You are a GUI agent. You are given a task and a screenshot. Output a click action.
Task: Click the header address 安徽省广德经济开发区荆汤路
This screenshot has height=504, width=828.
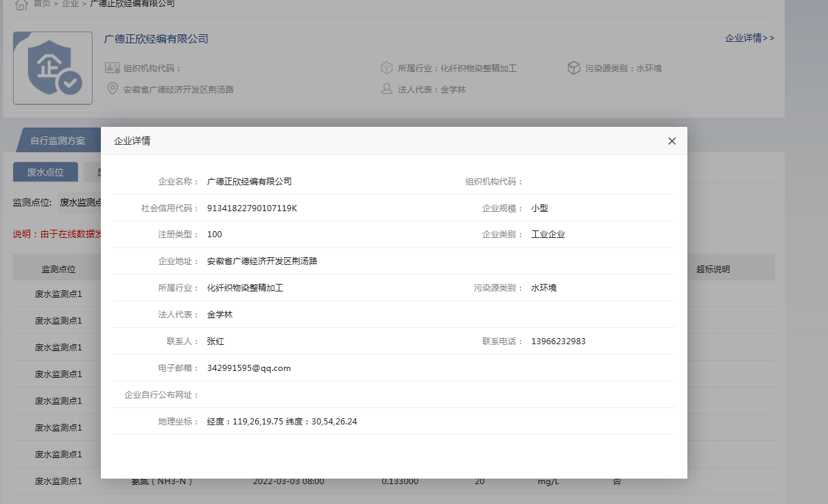tap(178, 89)
